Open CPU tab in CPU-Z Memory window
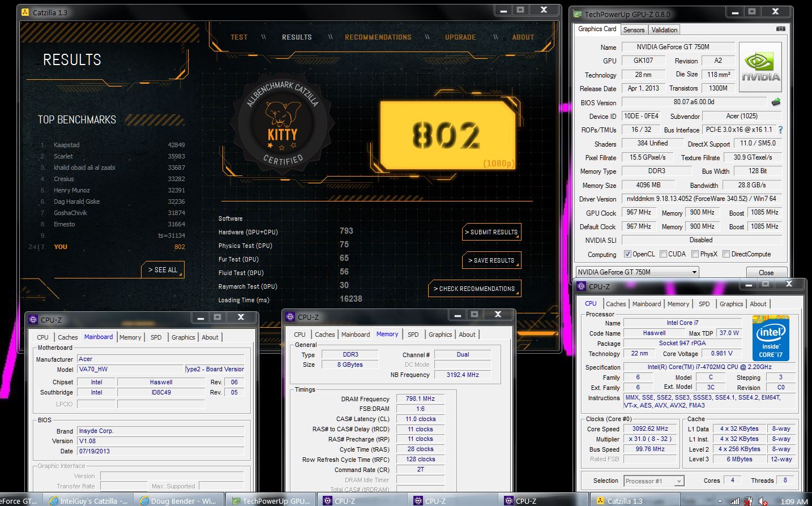The image size is (812, 506). click(x=300, y=335)
